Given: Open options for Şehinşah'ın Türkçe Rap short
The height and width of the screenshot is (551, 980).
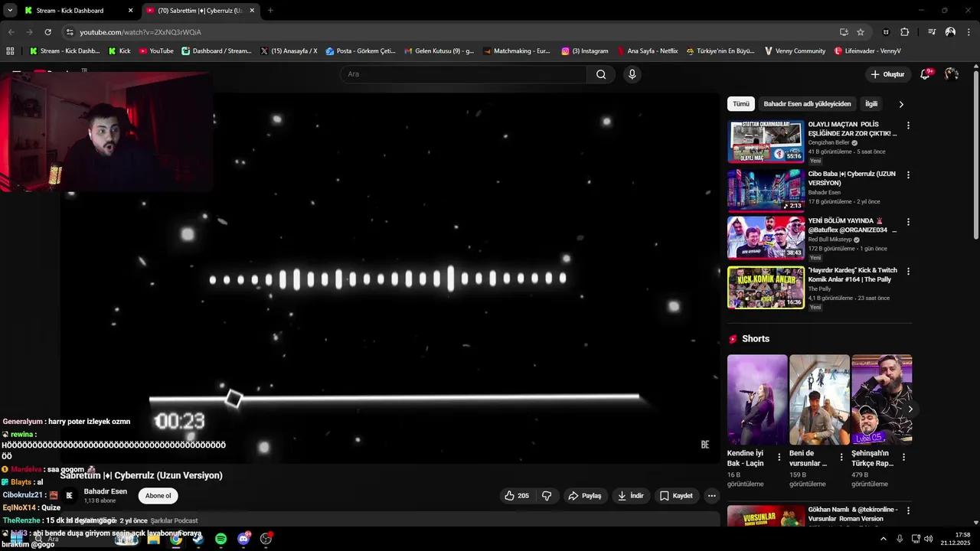Looking at the screenshot, I should (903, 457).
